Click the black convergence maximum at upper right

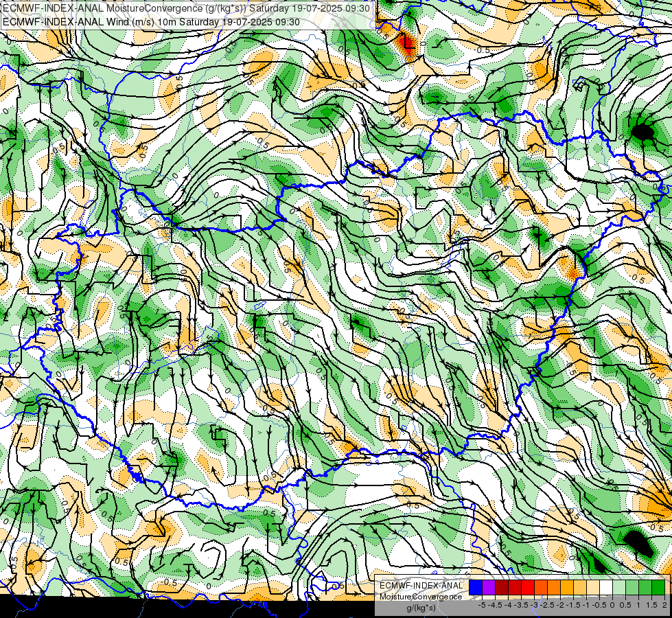[x=643, y=132]
